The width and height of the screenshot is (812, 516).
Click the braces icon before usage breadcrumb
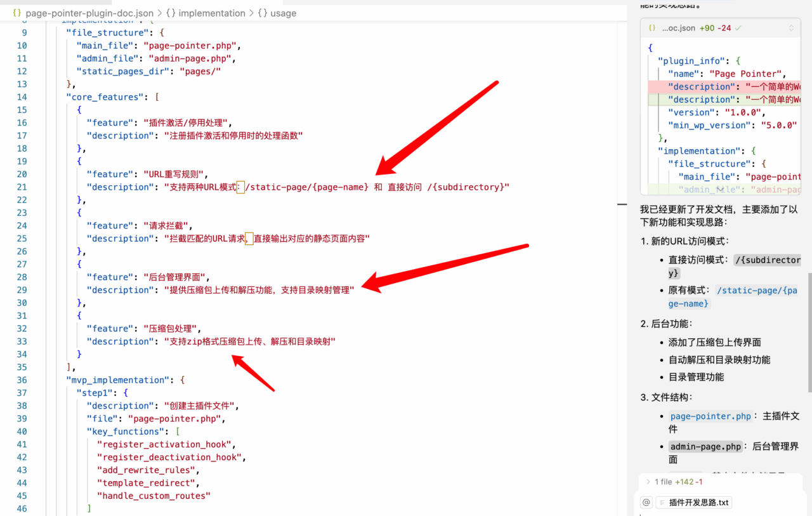point(262,13)
